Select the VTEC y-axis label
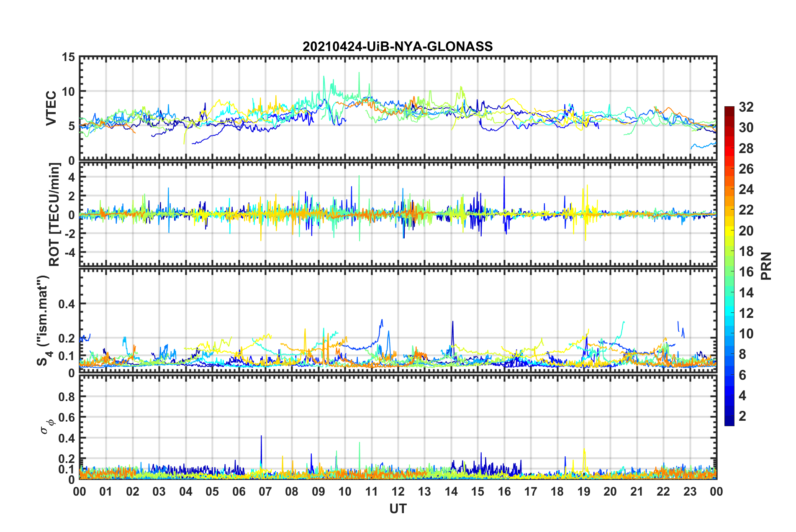The image size is (796, 532). coord(51,108)
